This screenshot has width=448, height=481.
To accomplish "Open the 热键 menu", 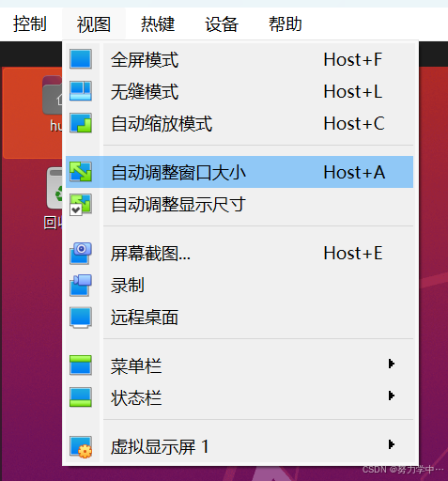I will tap(158, 24).
